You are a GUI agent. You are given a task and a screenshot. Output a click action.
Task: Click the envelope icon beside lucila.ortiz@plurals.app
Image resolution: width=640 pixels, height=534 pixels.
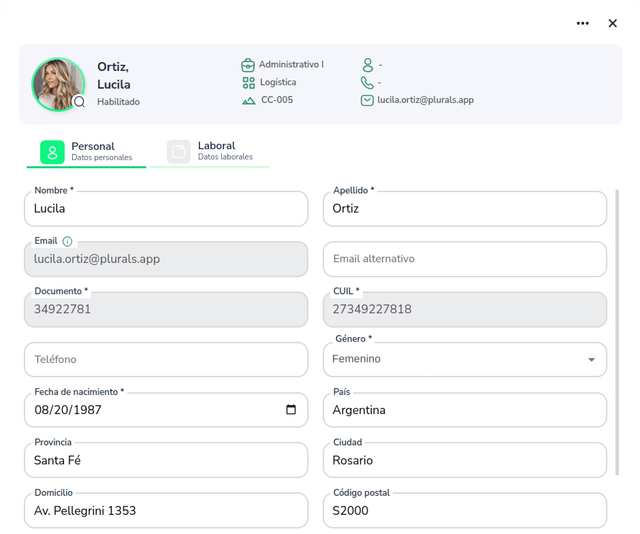point(367,100)
